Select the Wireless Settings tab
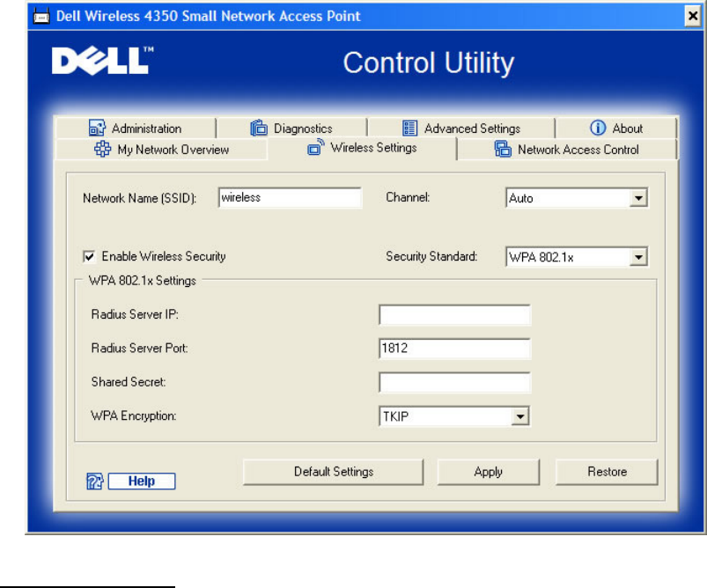 pos(362,148)
